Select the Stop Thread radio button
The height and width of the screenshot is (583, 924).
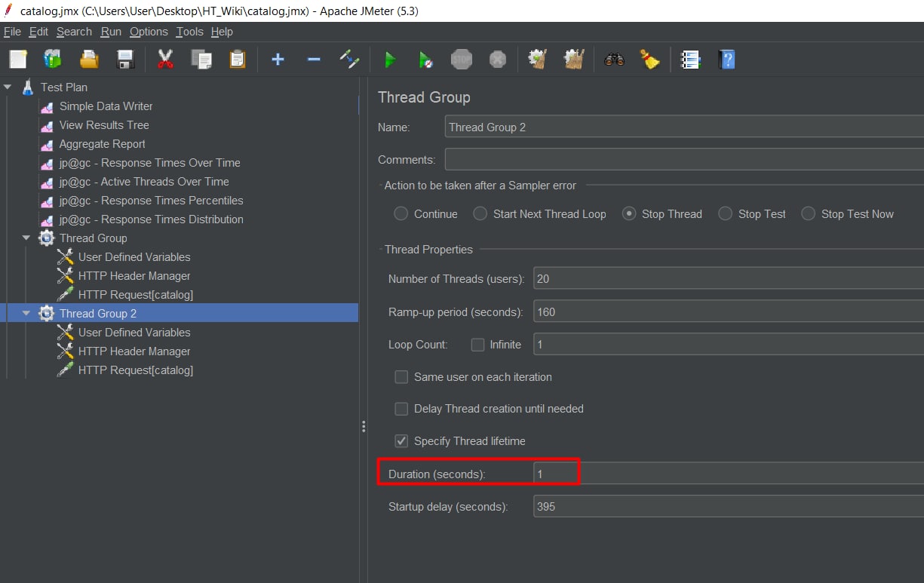click(629, 214)
